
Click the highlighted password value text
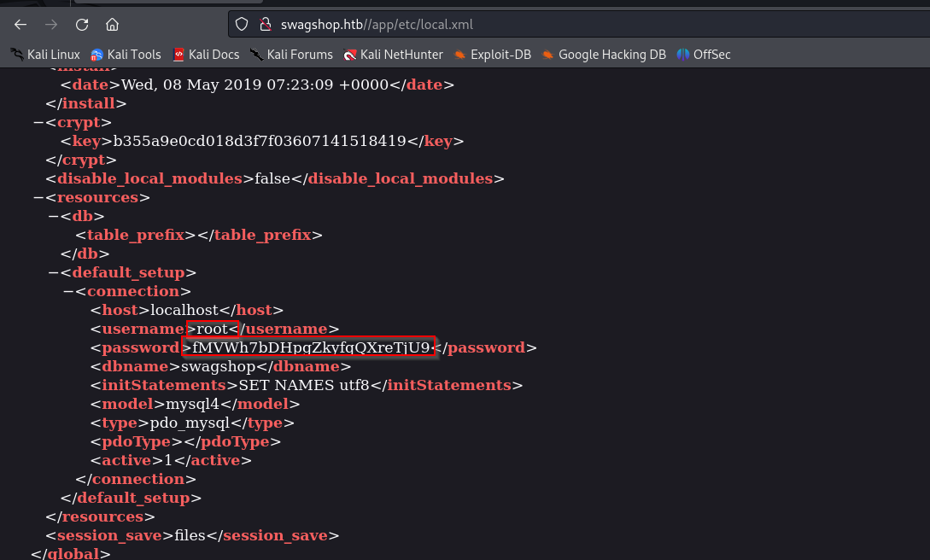tap(309, 347)
